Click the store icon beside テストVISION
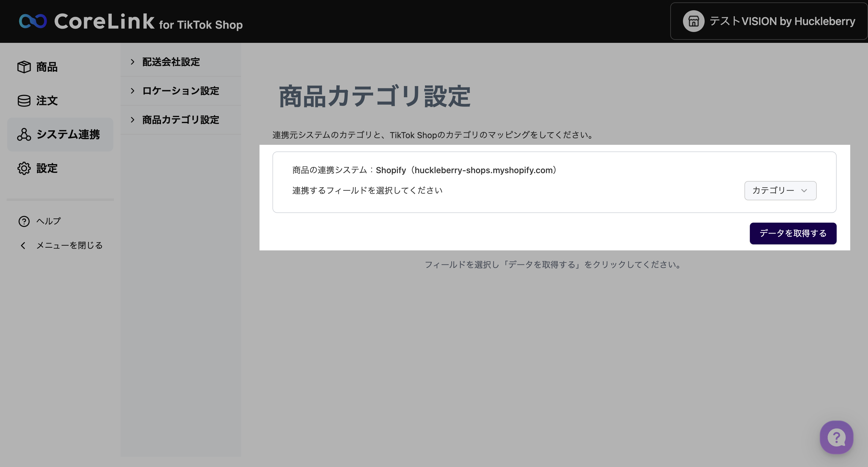This screenshot has width=868, height=467. point(693,21)
